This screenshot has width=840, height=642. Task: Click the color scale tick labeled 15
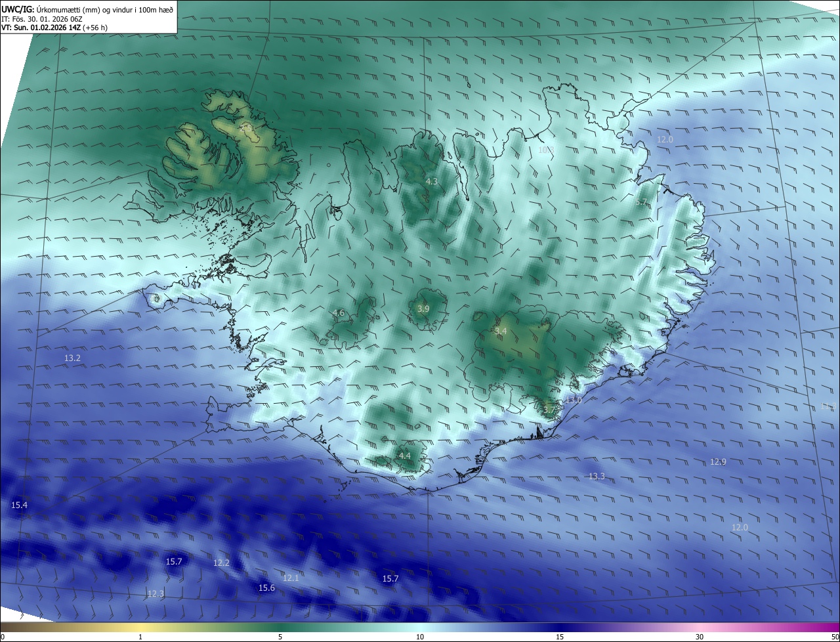(x=560, y=637)
